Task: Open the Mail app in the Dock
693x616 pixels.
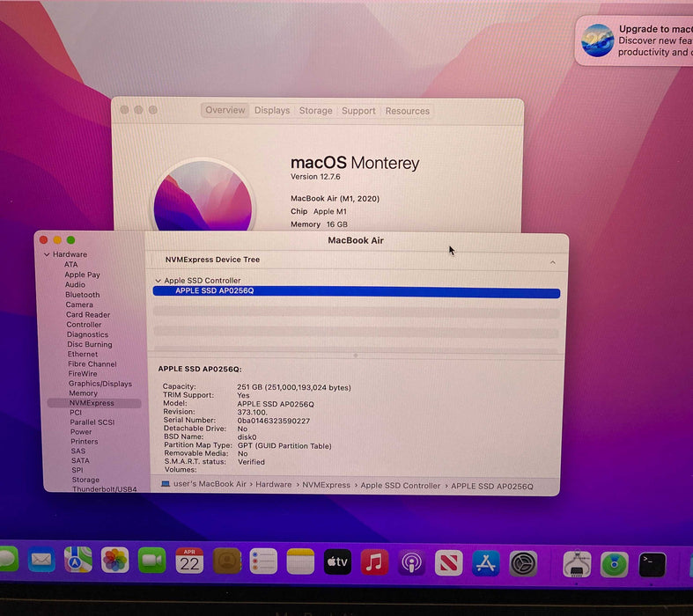Action: click(41, 560)
